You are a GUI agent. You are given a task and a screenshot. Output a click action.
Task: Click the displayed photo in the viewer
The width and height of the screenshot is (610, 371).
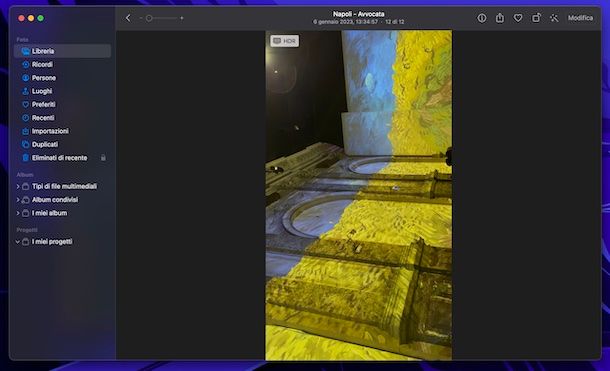pyautogui.click(x=358, y=195)
